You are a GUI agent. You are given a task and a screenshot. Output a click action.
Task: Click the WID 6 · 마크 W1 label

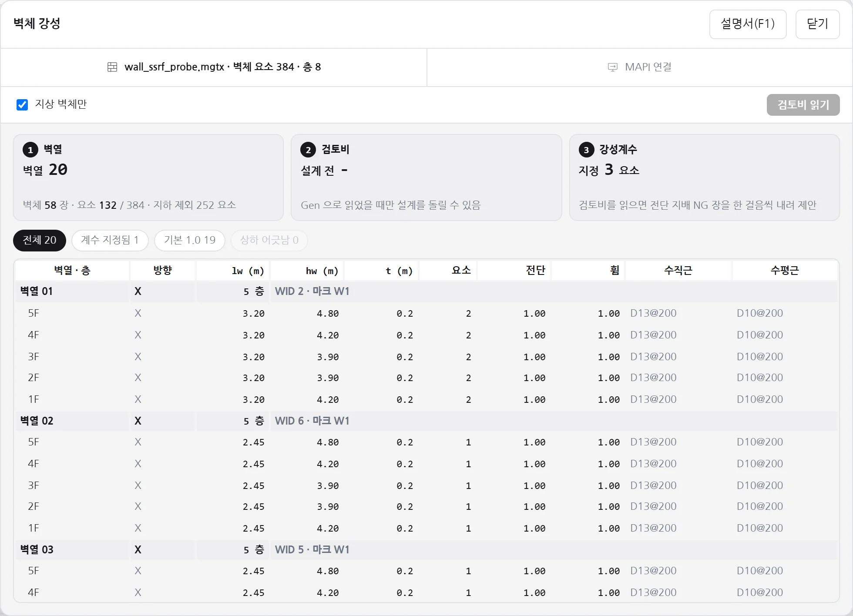coord(312,421)
